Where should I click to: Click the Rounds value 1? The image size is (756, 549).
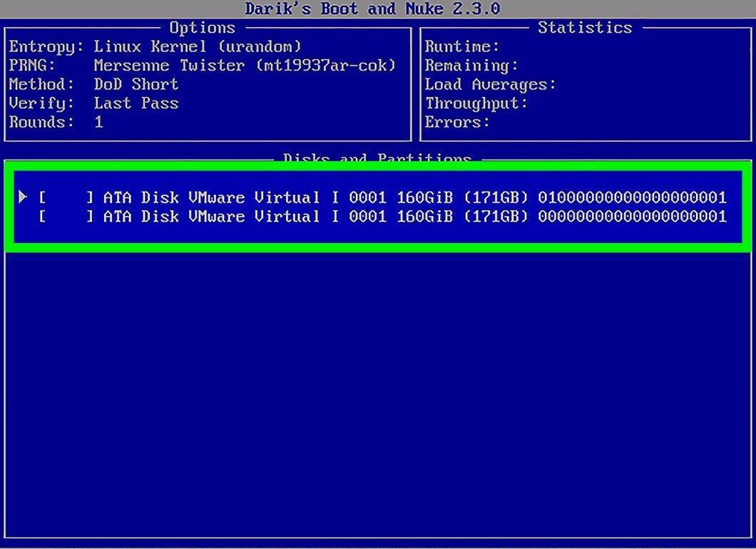(x=98, y=122)
